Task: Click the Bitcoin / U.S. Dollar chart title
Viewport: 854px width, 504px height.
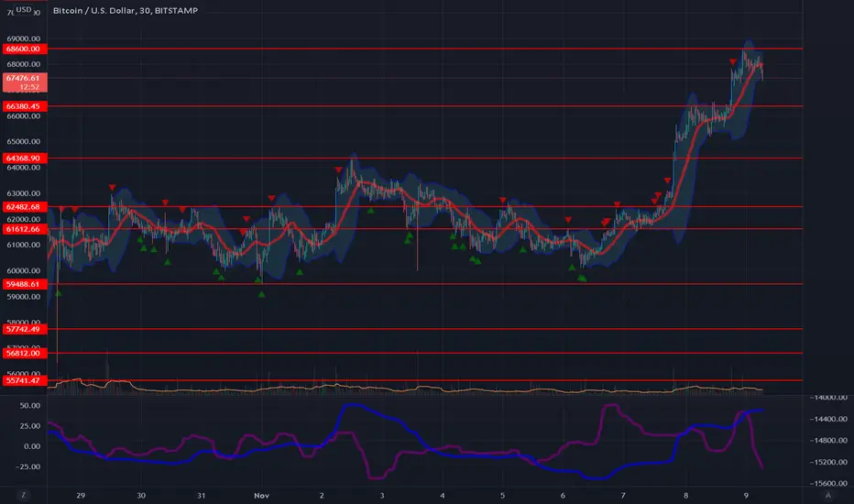Action: [x=126, y=10]
